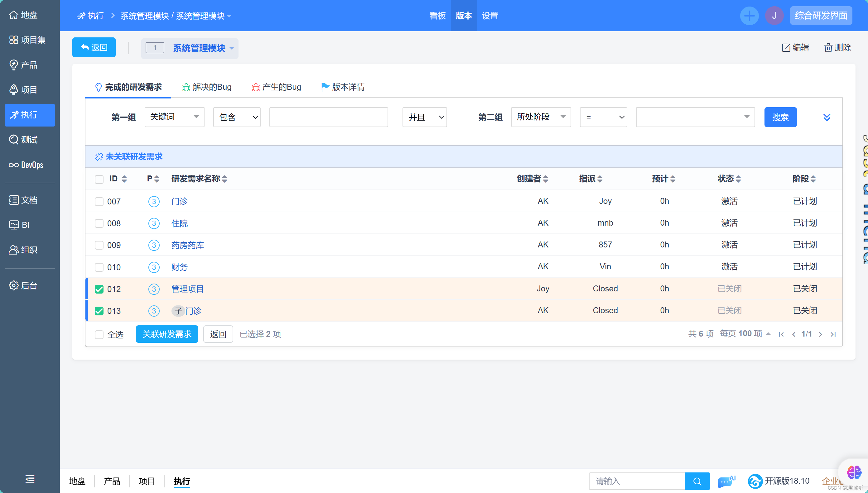868x493 pixels.
Task: Open the J user avatar menu
Action: [774, 16]
